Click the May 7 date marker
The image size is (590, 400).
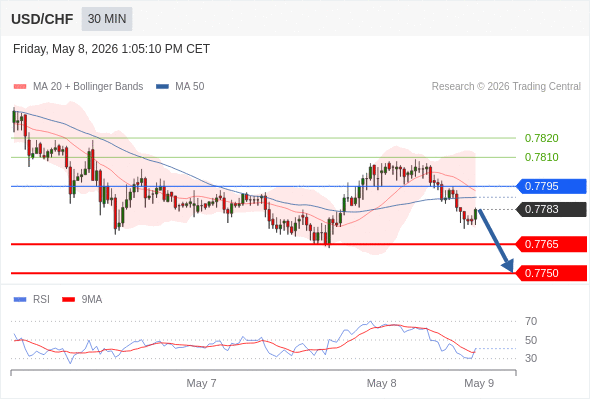pyautogui.click(x=201, y=383)
